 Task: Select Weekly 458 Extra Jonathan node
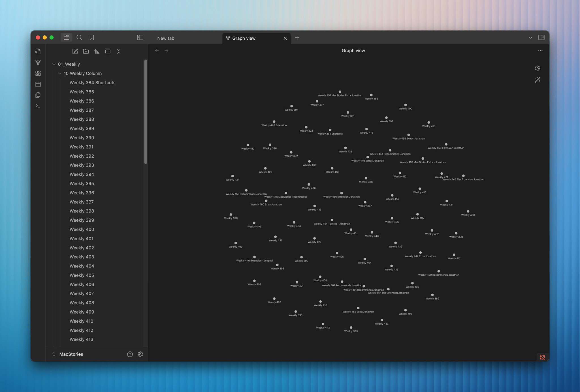[x=358, y=308]
